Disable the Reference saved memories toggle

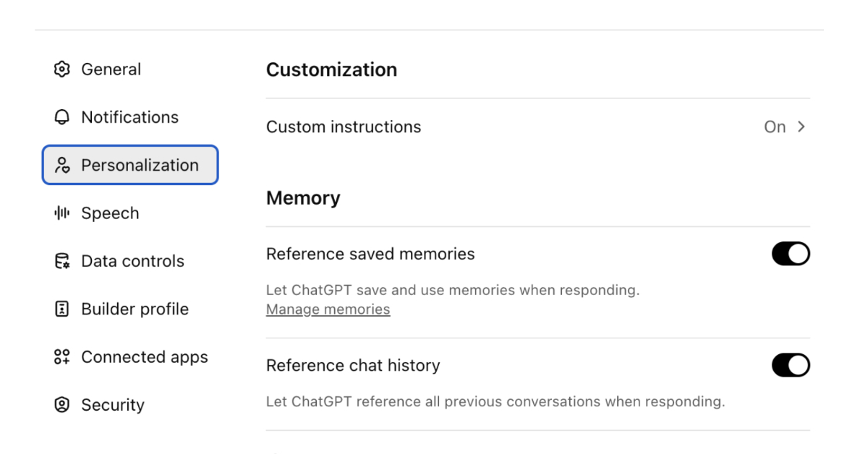[x=791, y=254]
